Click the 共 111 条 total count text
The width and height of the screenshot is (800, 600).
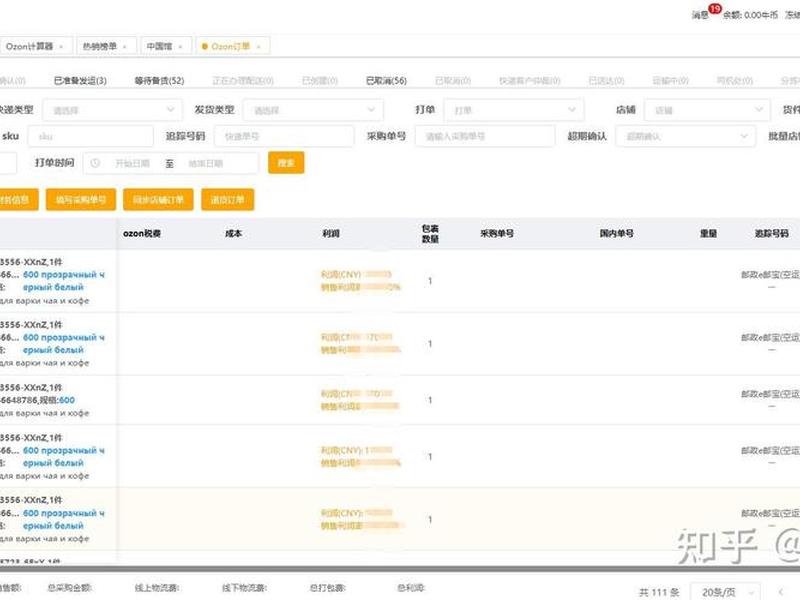coord(659,592)
